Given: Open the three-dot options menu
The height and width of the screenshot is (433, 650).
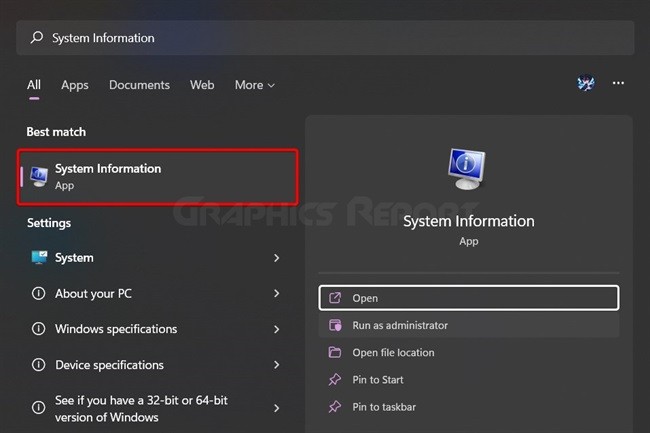Looking at the screenshot, I should [618, 83].
